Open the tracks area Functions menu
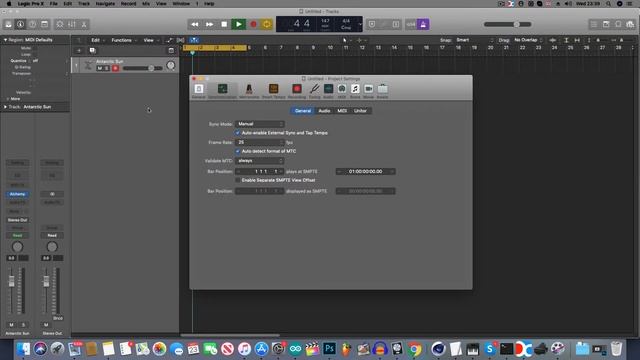This screenshot has width=640, height=360. 124,40
